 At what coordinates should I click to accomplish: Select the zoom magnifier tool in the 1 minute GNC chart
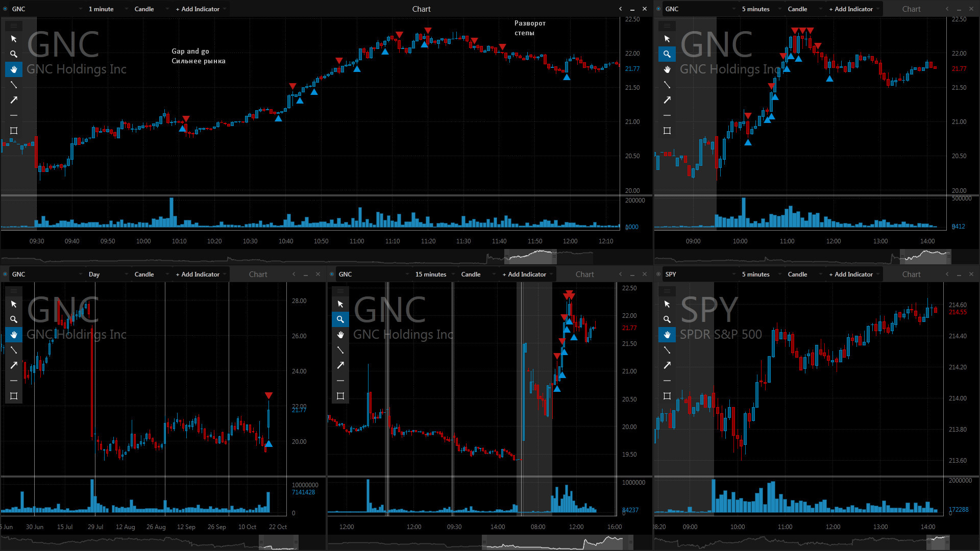tap(14, 54)
